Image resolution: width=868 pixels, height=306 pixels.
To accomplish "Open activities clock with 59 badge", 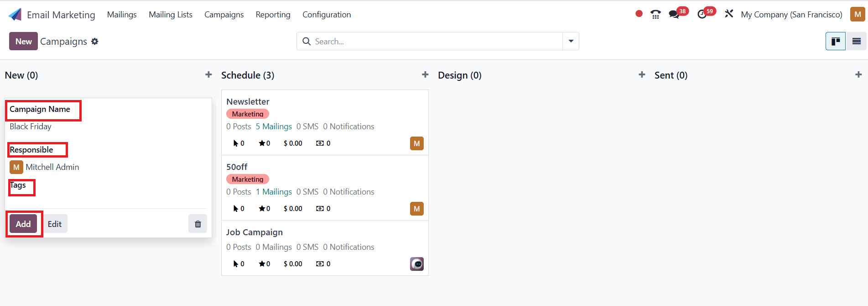I will (x=706, y=13).
